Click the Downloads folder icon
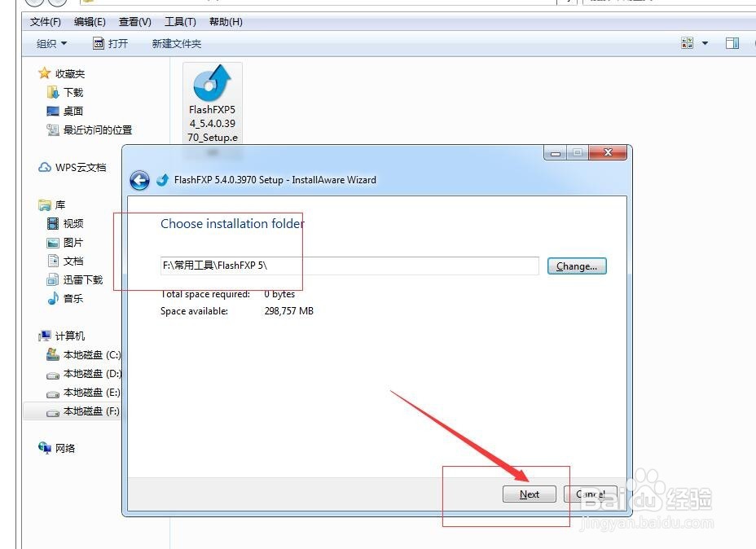 53,92
